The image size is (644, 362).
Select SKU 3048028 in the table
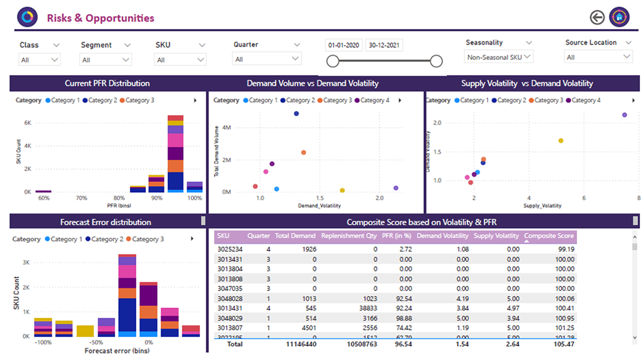pyautogui.click(x=230, y=299)
